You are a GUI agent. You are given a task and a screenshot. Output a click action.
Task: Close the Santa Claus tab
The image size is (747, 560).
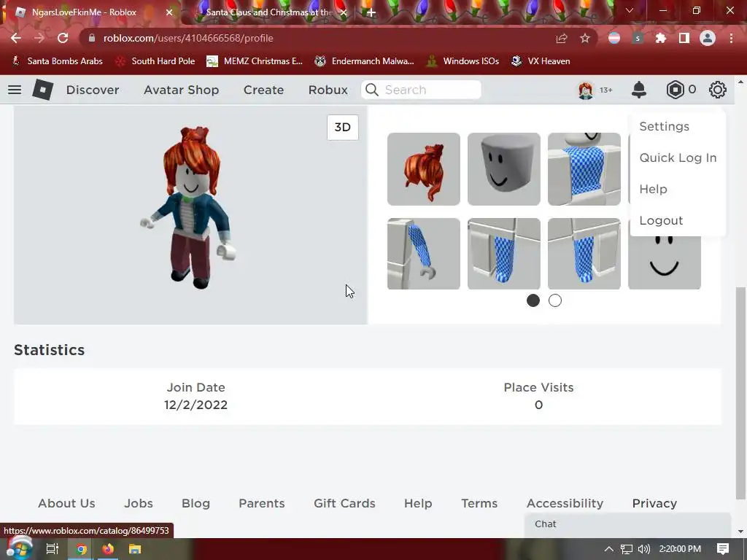pos(344,12)
